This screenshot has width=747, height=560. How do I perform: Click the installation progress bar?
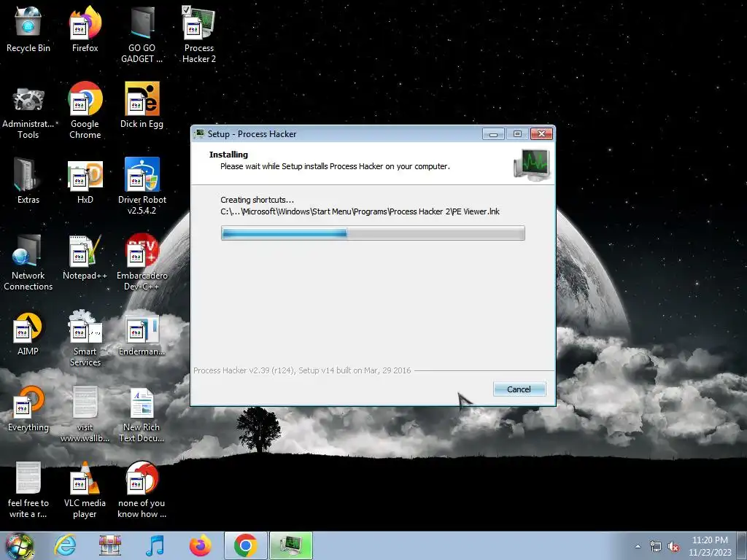point(373,233)
